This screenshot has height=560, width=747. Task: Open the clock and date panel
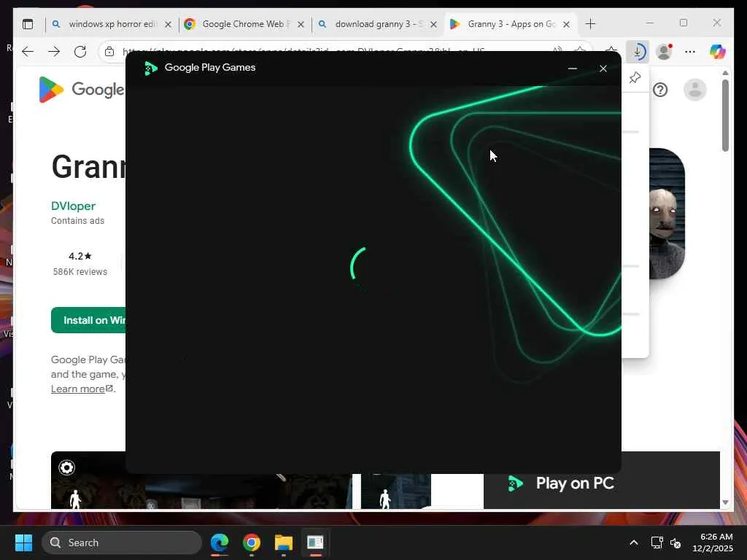pyautogui.click(x=713, y=542)
